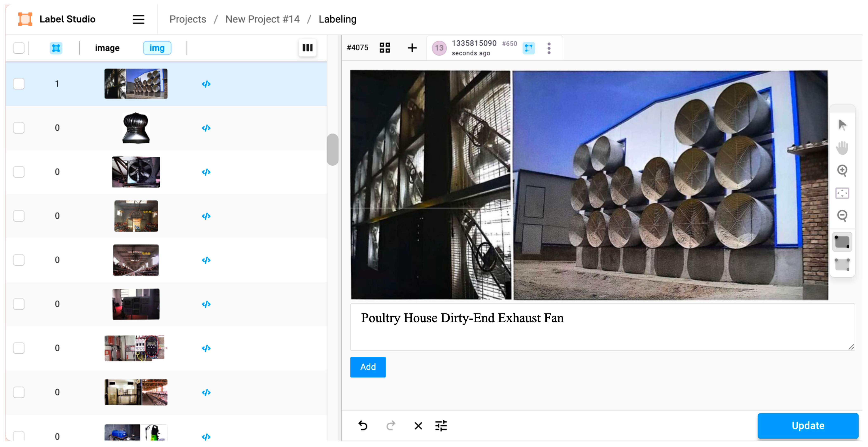Redo the annotation action
The image size is (868, 447).
391,425
